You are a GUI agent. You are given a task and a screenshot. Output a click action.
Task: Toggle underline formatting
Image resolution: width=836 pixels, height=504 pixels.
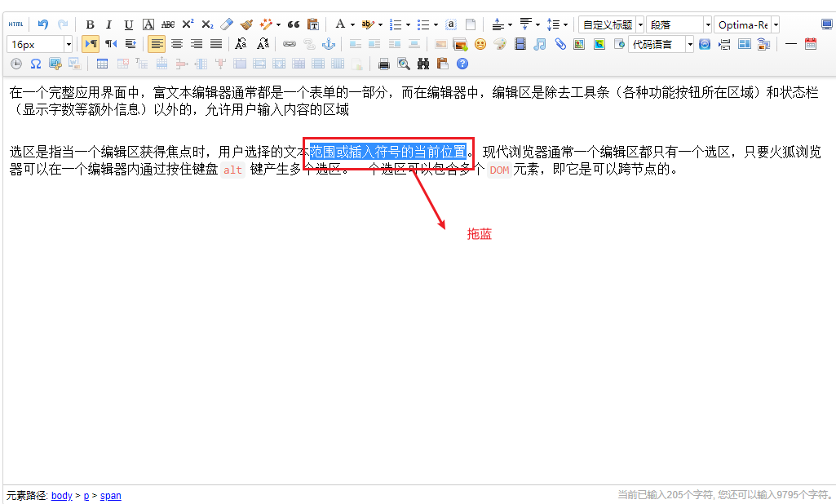click(x=129, y=24)
